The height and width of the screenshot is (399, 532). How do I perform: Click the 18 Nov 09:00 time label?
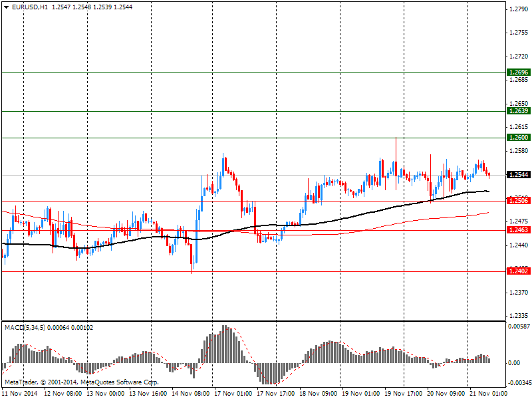click(319, 394)
